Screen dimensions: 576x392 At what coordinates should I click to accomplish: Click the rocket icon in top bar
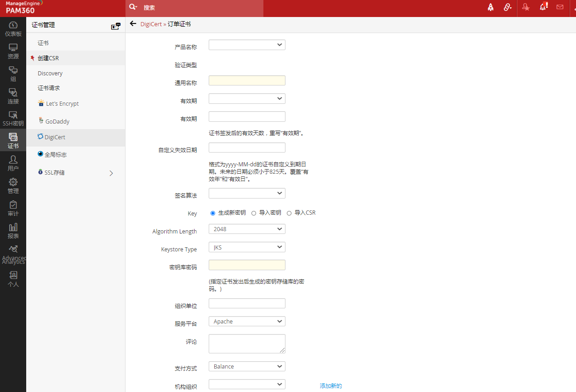click(490, 7)
